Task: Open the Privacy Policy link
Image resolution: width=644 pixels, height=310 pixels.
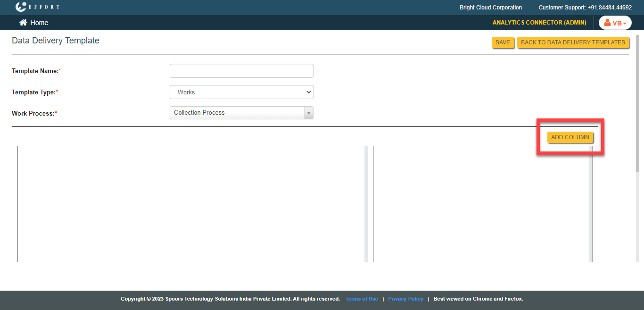Action: tap(405, 299)
